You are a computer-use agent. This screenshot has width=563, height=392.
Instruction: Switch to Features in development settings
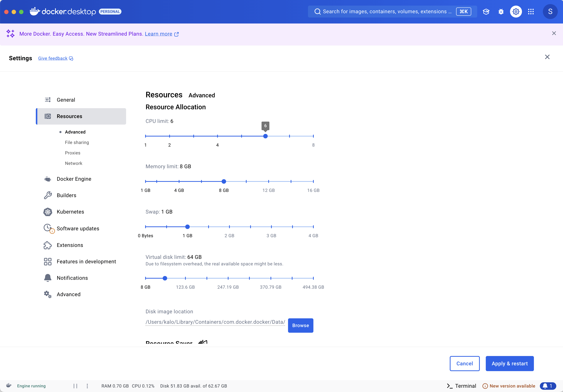coord(86,262)
